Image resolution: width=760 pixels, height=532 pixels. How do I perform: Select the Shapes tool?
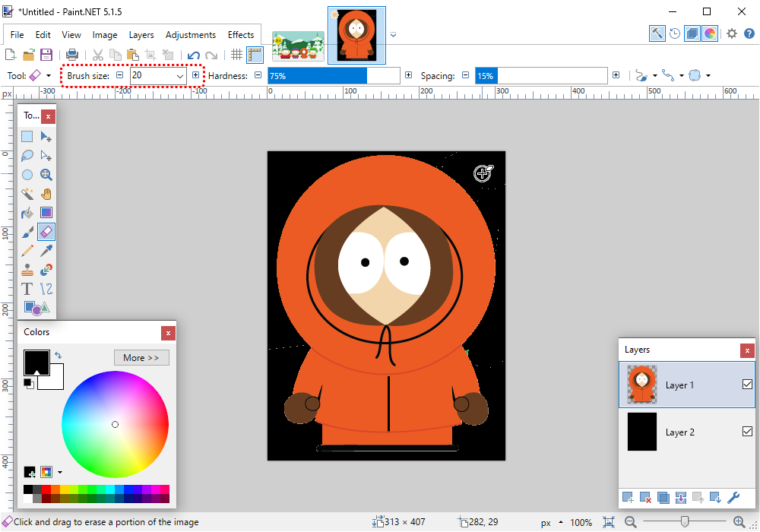tap(36, 307)
